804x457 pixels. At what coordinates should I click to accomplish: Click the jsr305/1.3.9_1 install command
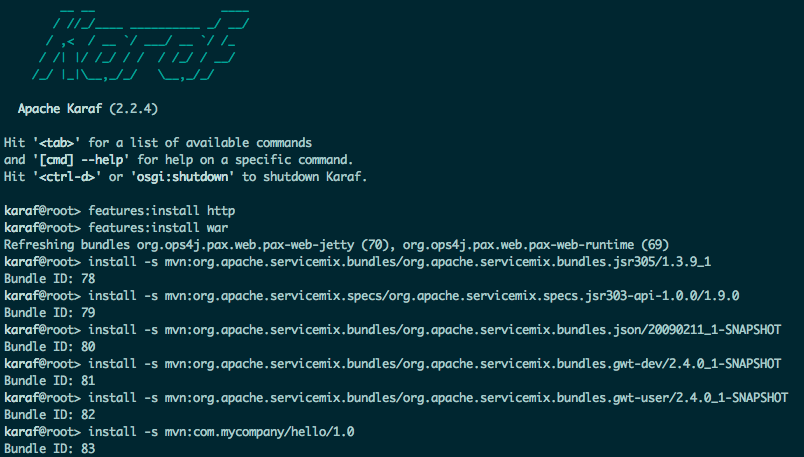(357, 262)
